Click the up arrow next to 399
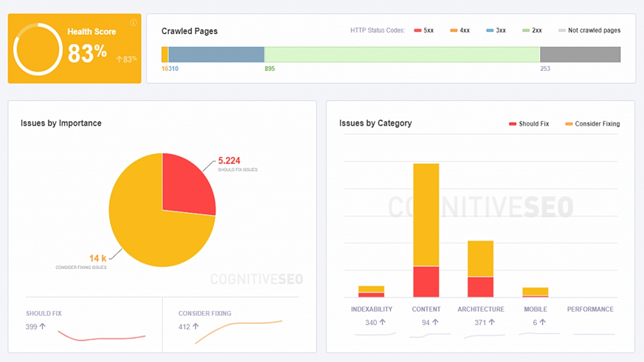This screenshot has height=362, width=644. pyautogui.click(x=43, y=327)
